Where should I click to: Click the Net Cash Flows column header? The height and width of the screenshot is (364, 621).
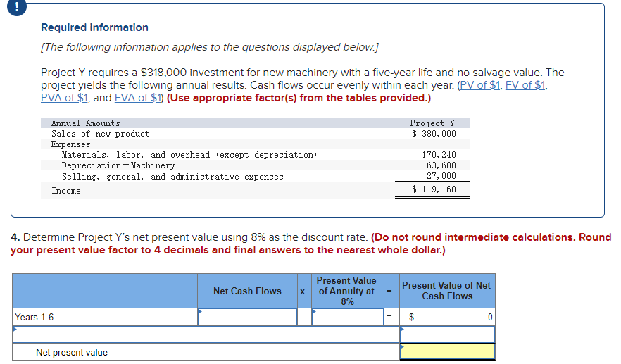[248, 291]
